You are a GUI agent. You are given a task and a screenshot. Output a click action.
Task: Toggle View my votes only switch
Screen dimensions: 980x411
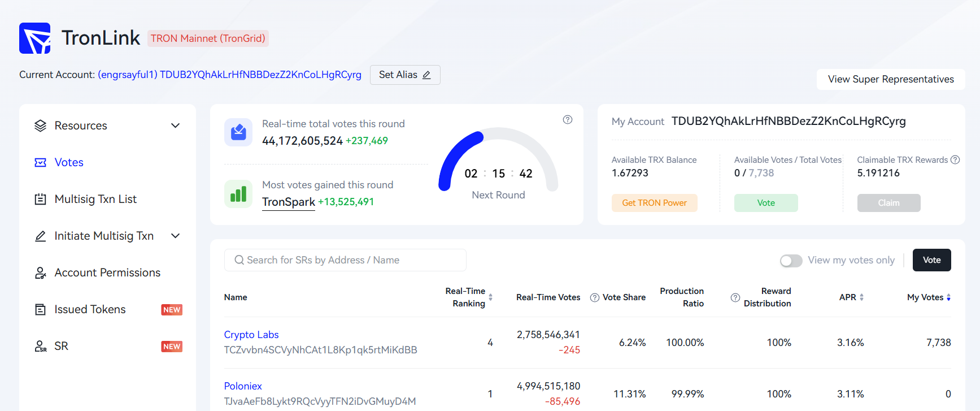791,261
